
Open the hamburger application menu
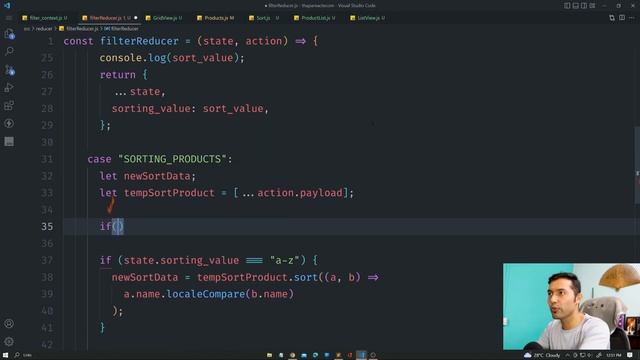(9, 18)
